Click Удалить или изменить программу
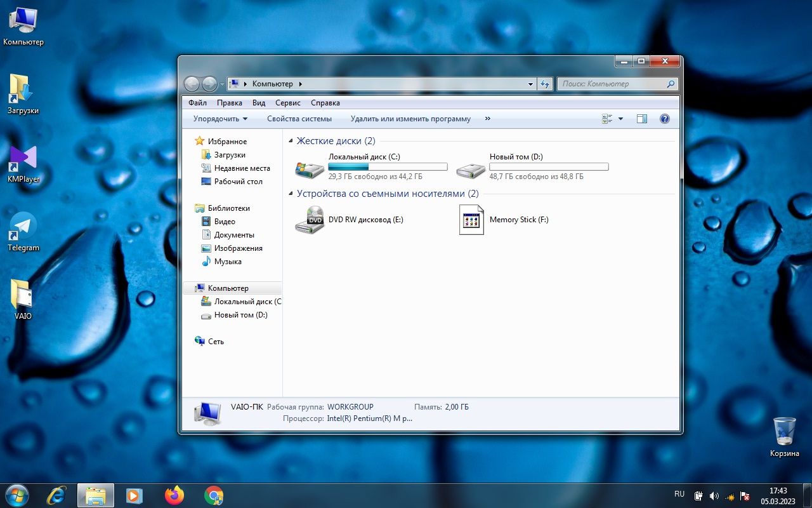The height and width of the screenshot is (508, 812). 410,119
